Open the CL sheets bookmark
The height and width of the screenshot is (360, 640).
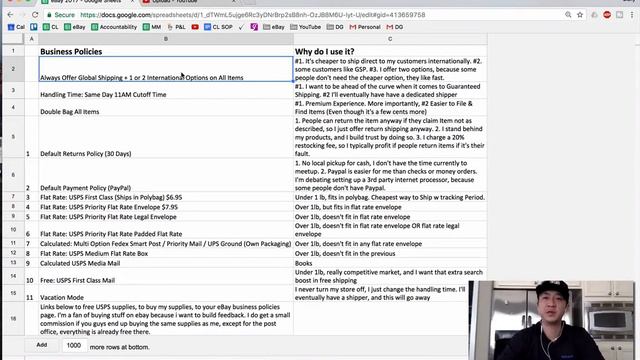click(51, 27)
